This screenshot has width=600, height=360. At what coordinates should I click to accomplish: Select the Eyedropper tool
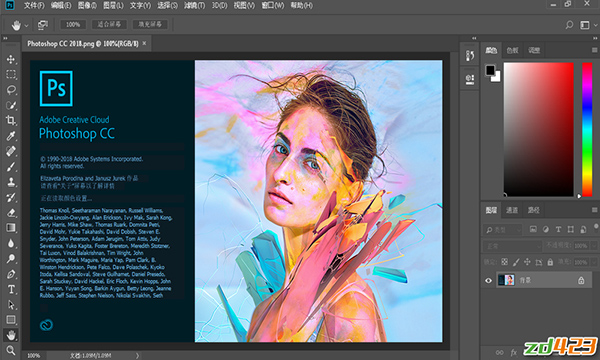coord(11,135)
